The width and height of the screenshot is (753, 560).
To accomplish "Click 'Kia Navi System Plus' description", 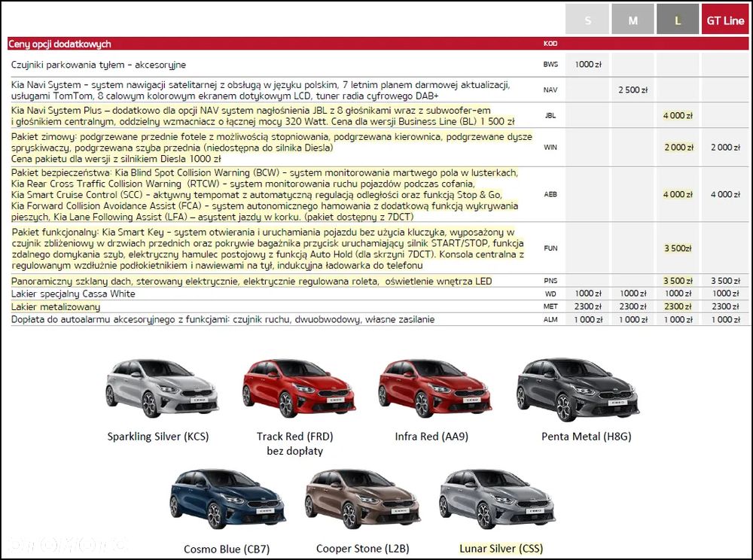I will click(263, 116).
